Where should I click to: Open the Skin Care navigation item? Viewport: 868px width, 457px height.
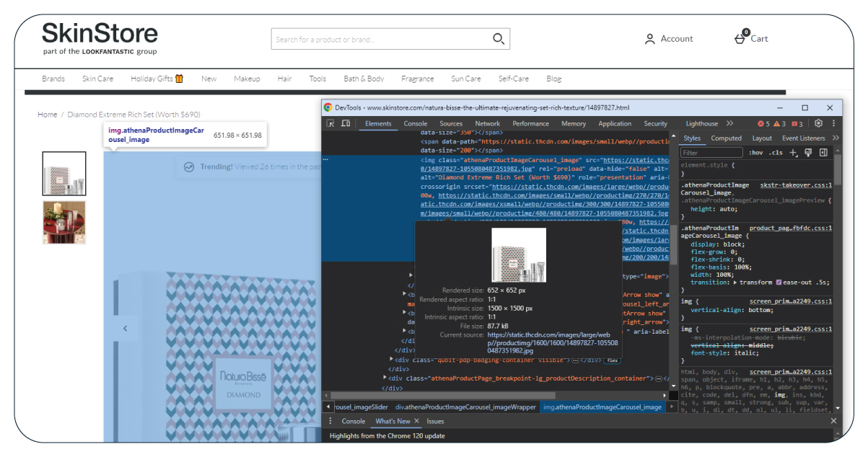(97, 79)
